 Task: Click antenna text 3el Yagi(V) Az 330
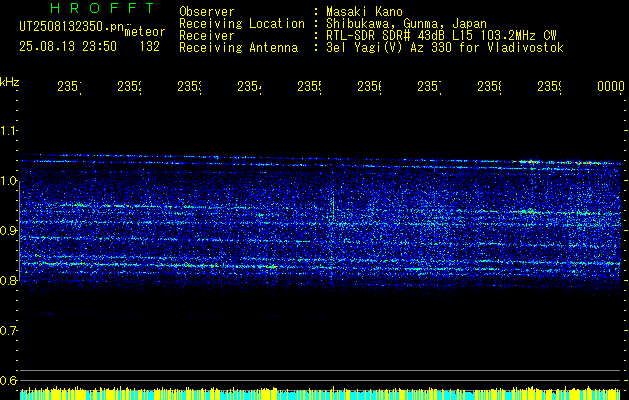(x=390, y=48)
